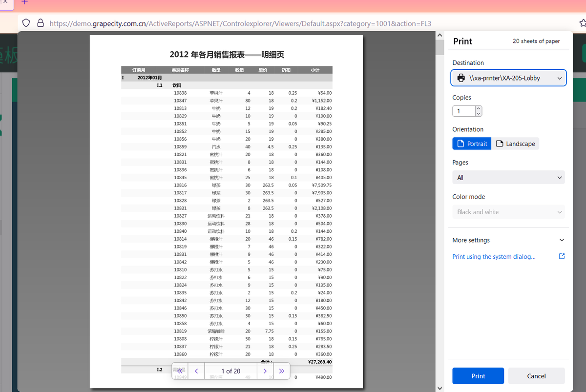
Task: Go back to the previous page
Action: click(x=196, y=371)
